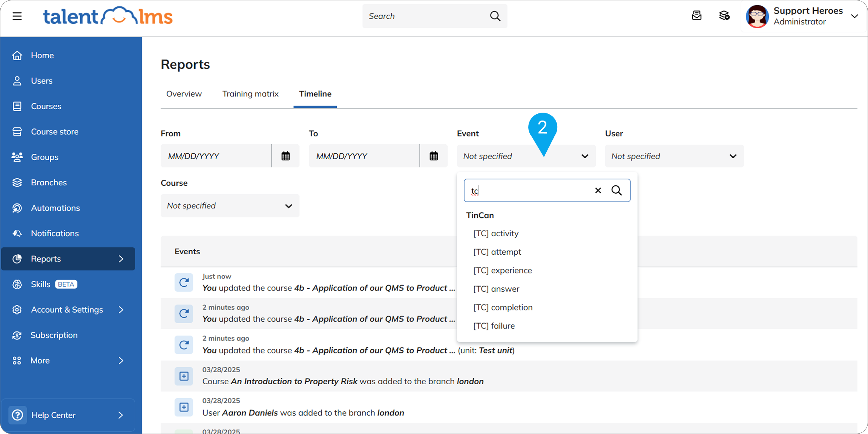Click the To date input field
Viewport: 868px width, 434px height.
364,156
